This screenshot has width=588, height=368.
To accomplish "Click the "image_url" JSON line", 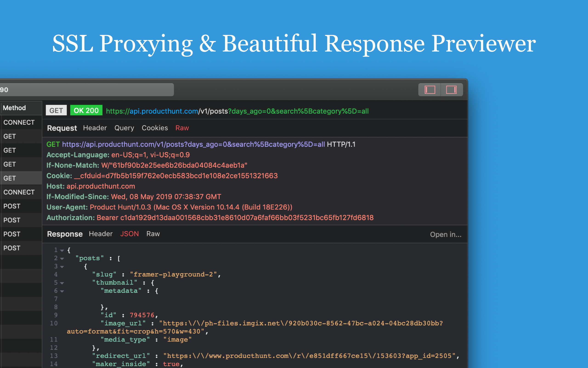I will click(x=255, y=327).
